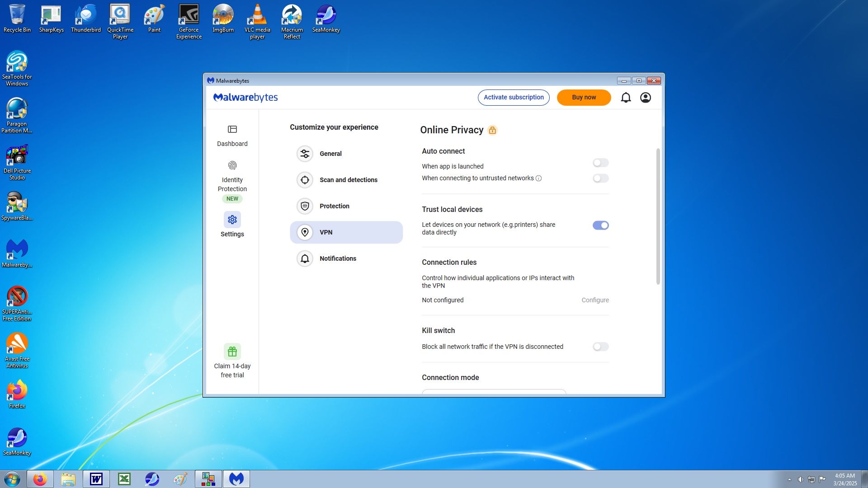Select Thunderbird desktop icon
Screen dimensions: 868x488
click(x=86, y=19)
